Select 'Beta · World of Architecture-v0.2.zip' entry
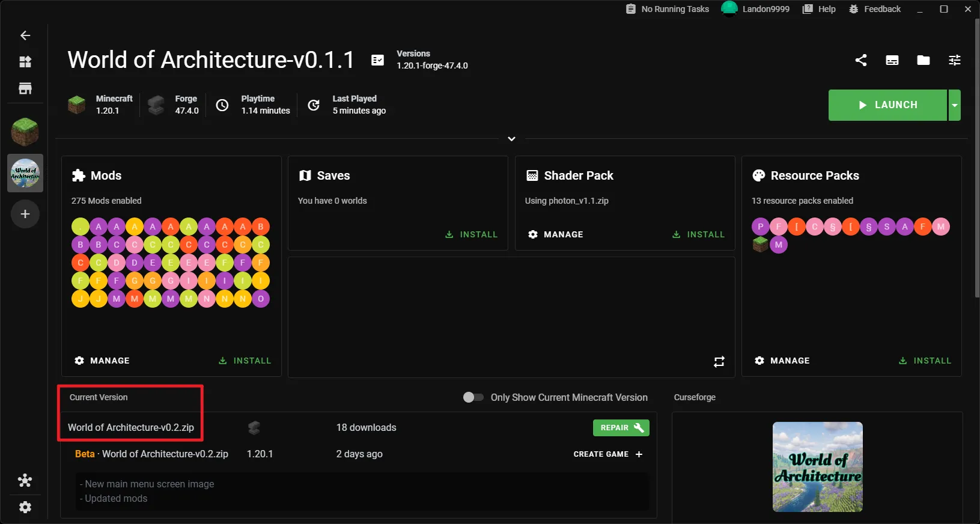This screenshot has width=980, height=524. pyautogui.click(x=151, y=454)
